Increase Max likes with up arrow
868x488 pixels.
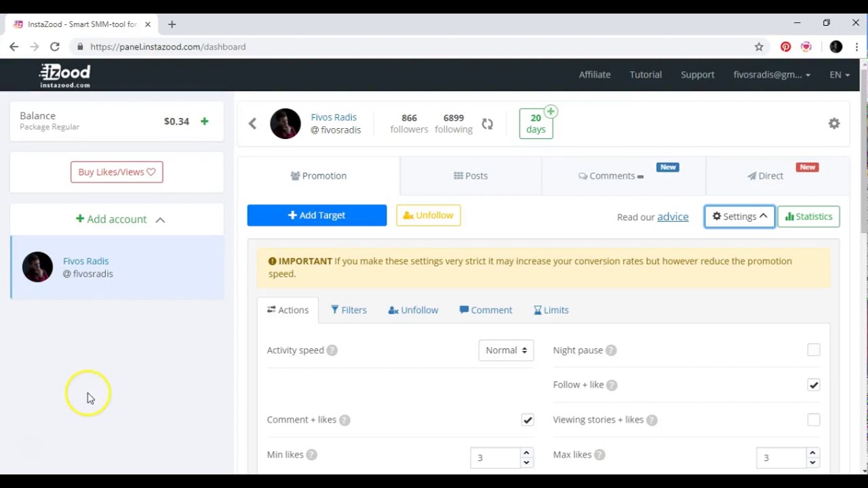click(x=812, y=452)
